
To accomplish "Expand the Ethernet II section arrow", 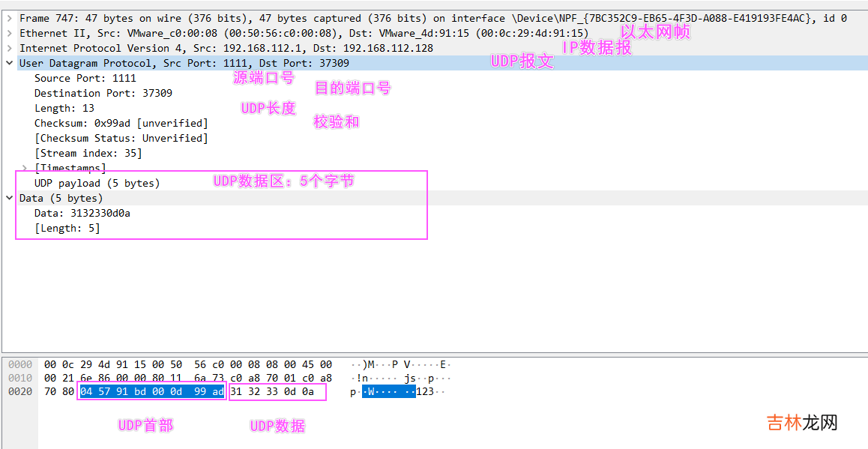I will click(x=9, y=33).
